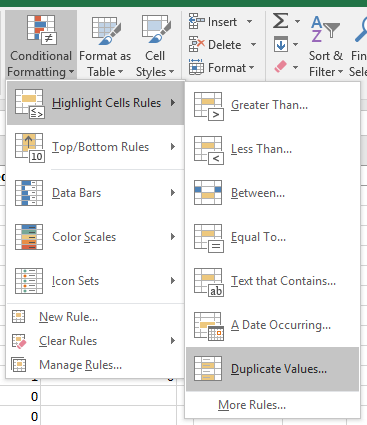
Task: Click the Conditional Formatting icon
Action: coord(41,29)
